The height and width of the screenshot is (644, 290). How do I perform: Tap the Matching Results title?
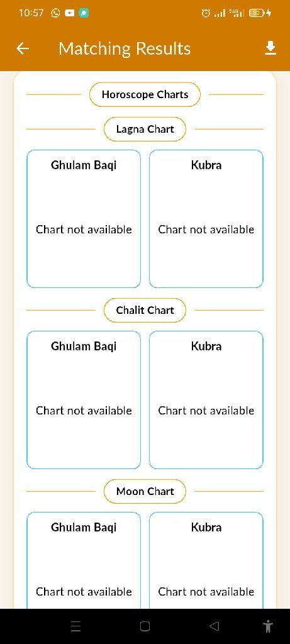pyautogui.click(x=125, y=48)
